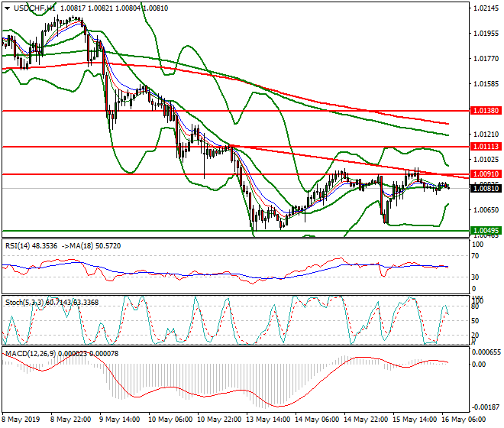Click the 14 May 22:00 time axis label

pyautogui.click(x=366, y=420)
